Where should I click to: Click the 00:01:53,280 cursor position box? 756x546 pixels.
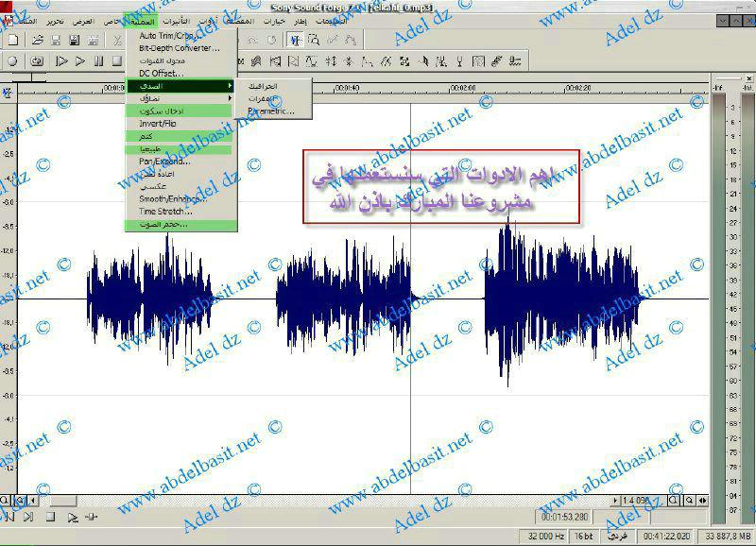564,517
